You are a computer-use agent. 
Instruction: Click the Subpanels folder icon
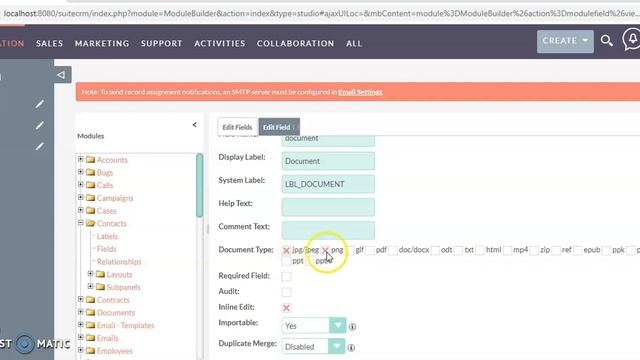coord(100,287)
